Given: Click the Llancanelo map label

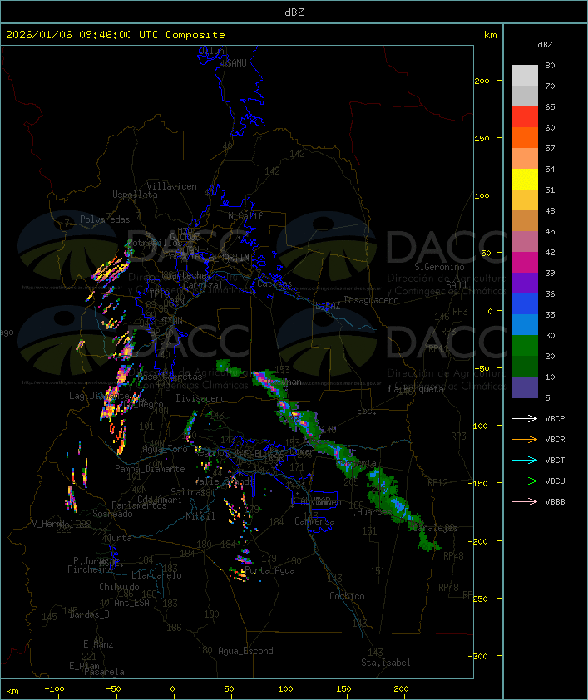Looking at the screenshot, I should (156, 575).
